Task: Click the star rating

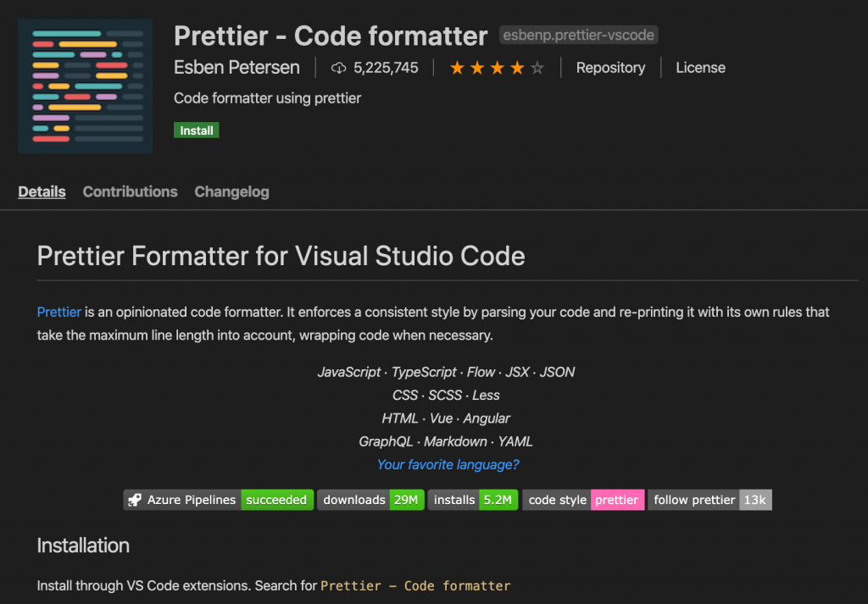Action: [x=497, y=68]
